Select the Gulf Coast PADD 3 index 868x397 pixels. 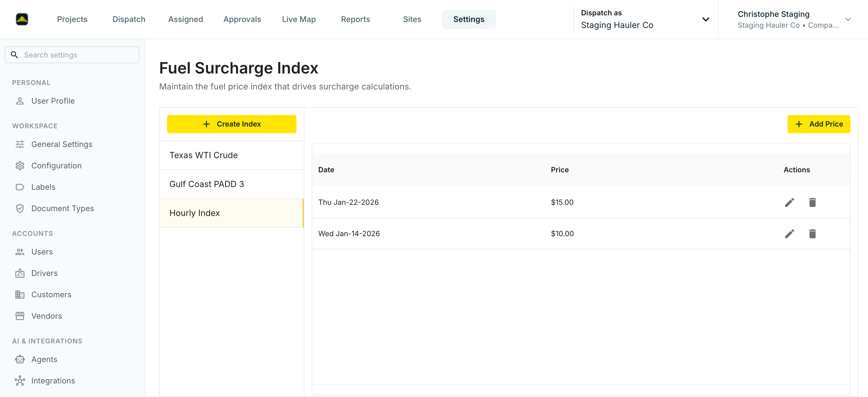tap(231, 184)
